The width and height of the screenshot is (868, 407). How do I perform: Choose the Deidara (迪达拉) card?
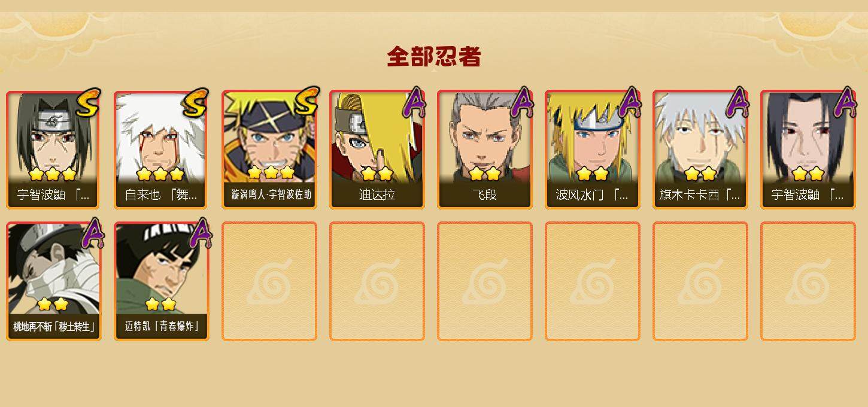377,150
